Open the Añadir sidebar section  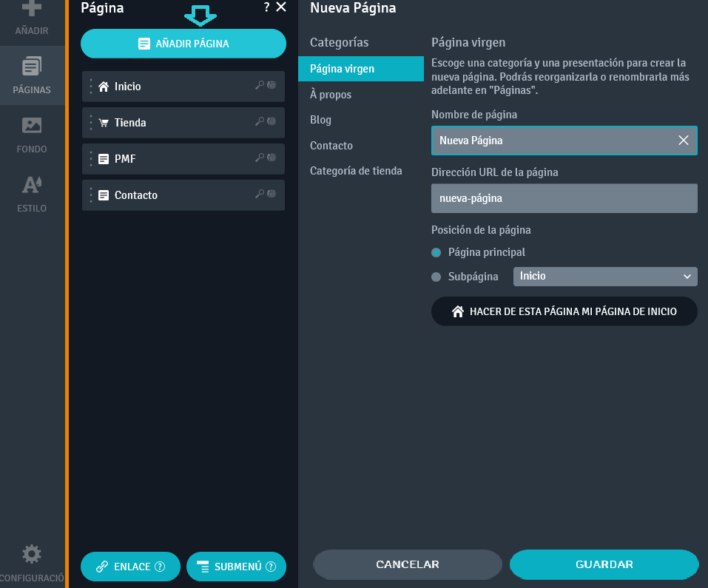32,19
